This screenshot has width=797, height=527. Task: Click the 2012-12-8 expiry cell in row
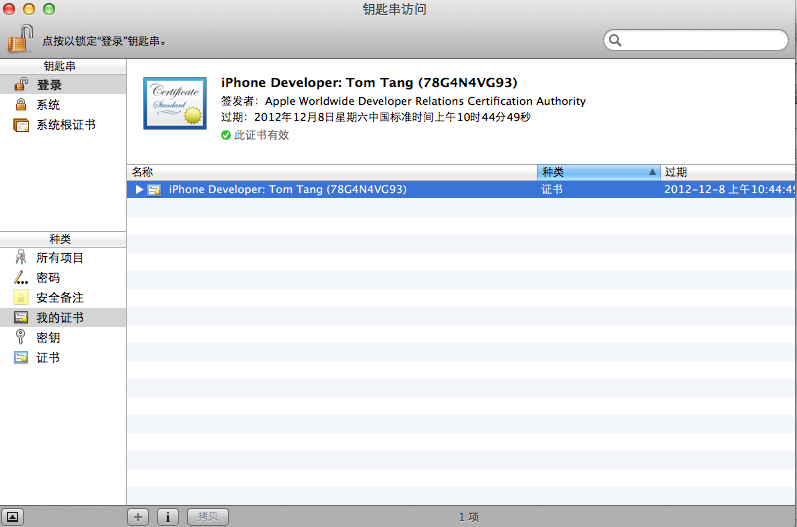(x=729, y=190)
